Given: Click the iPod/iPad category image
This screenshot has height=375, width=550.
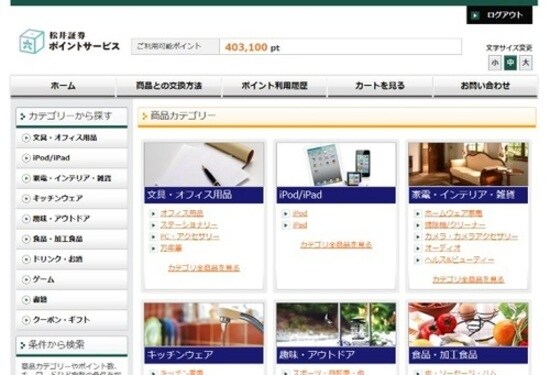Looking at the screenshot, I should pyautogui.click(x=336, y=165).
